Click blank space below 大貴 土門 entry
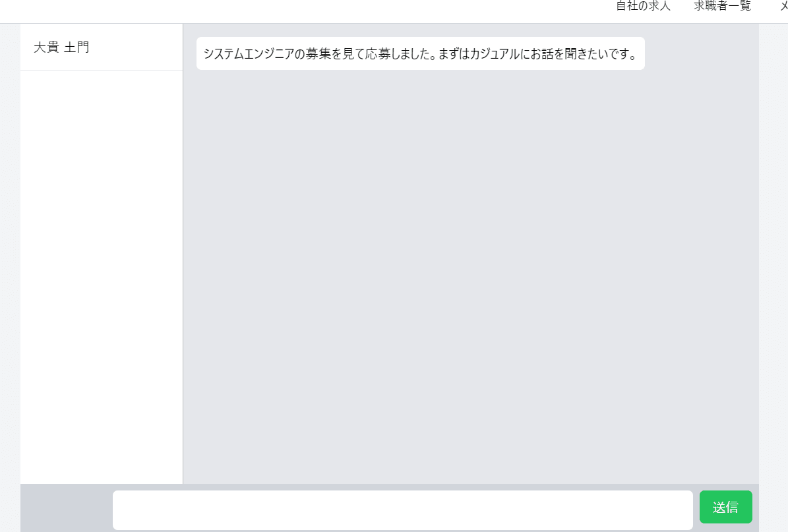Image resolution: width=788 pixels, height=532 pixels. pyautogui.click(x=102, y=276)
